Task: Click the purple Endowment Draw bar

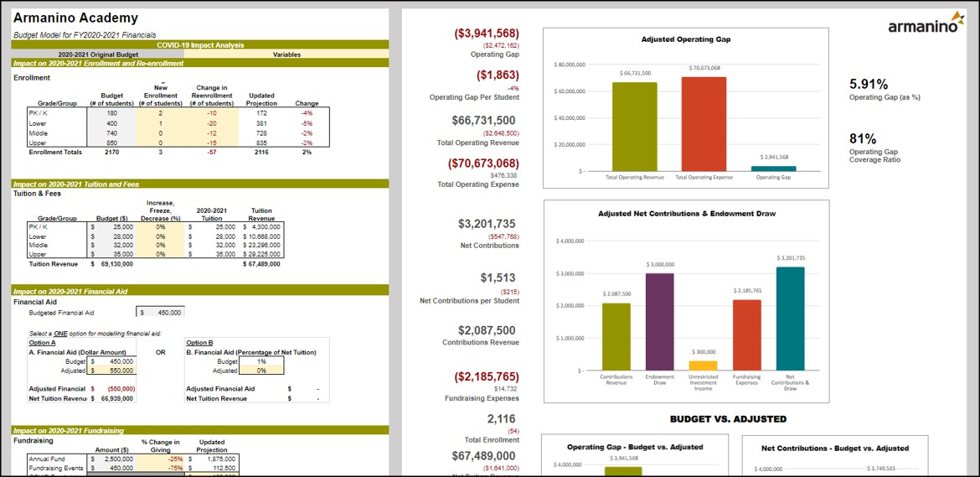Action: pyautogui.click(x=660, y=321)
